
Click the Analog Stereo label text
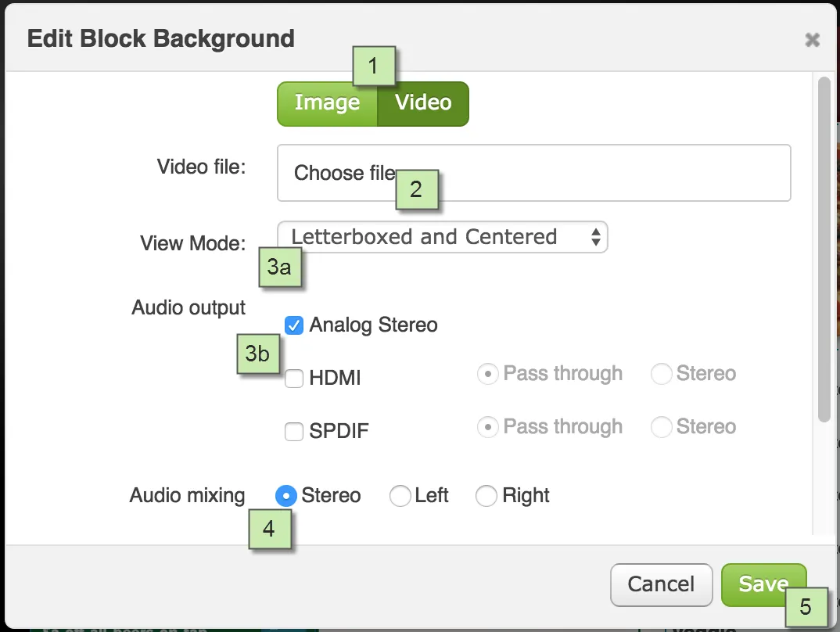[x=373, y=325]
